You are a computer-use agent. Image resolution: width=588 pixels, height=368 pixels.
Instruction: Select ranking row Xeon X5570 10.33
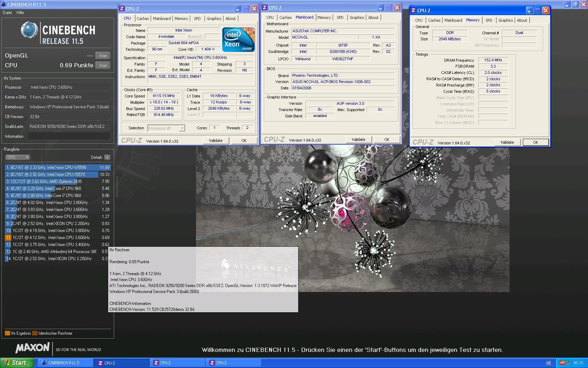(x=58, y=175)
